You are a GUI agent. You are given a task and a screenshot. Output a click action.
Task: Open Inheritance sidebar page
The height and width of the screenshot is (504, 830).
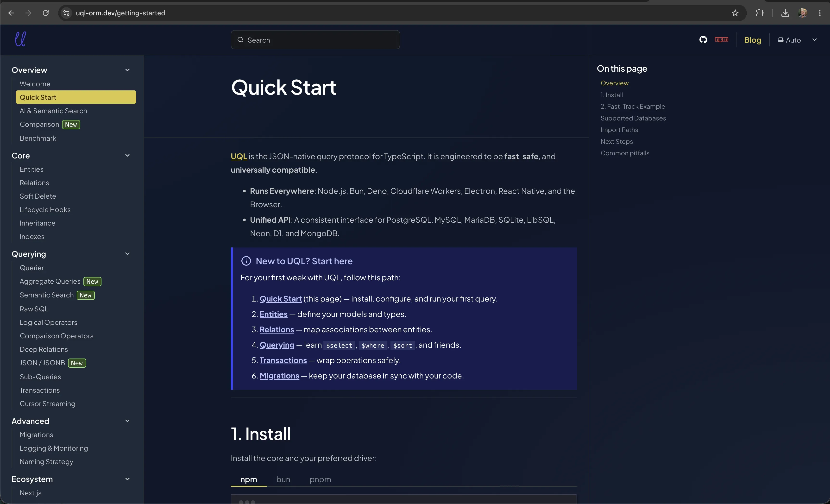(38, 223)
